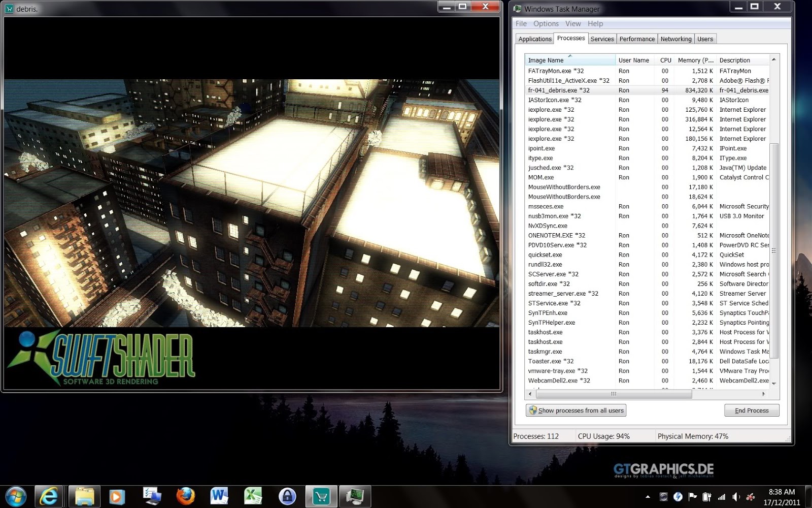Open the Windows Start menu orb

(x=15, y=496)
